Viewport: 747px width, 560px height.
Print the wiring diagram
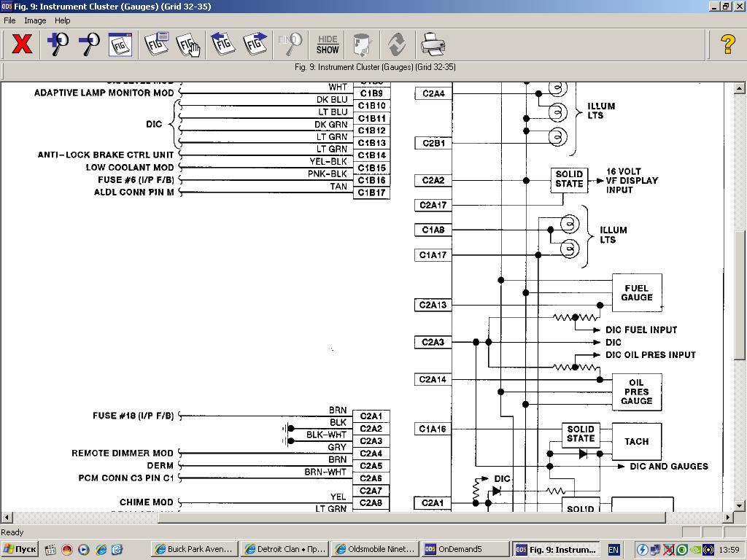pos(433,44)
